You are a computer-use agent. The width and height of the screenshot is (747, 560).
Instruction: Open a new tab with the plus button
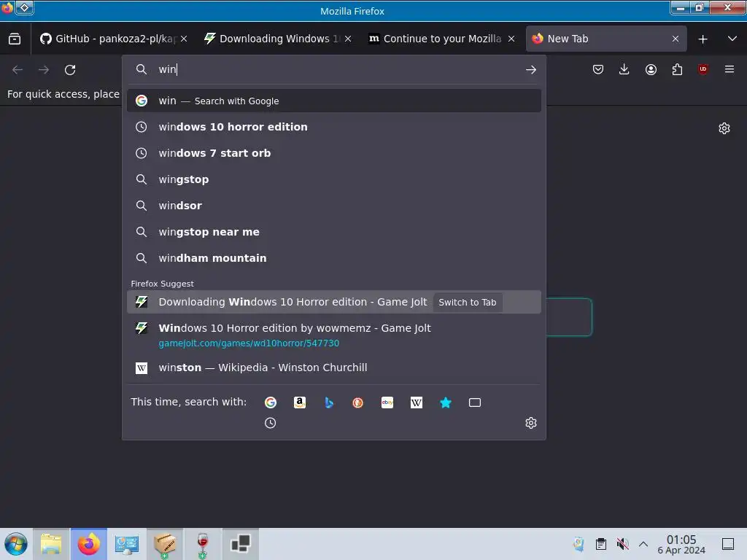[703, 39]
